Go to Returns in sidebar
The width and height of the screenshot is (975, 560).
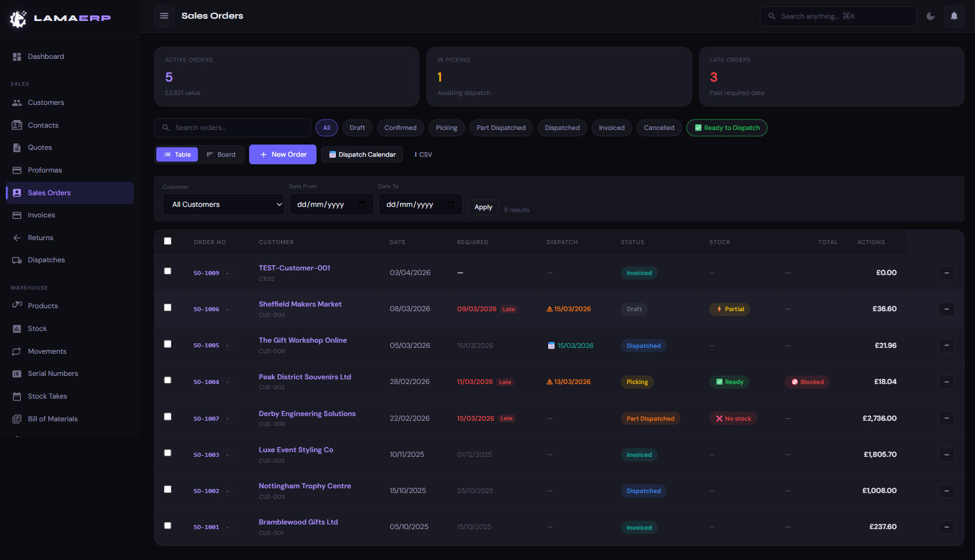coord(40,238)
